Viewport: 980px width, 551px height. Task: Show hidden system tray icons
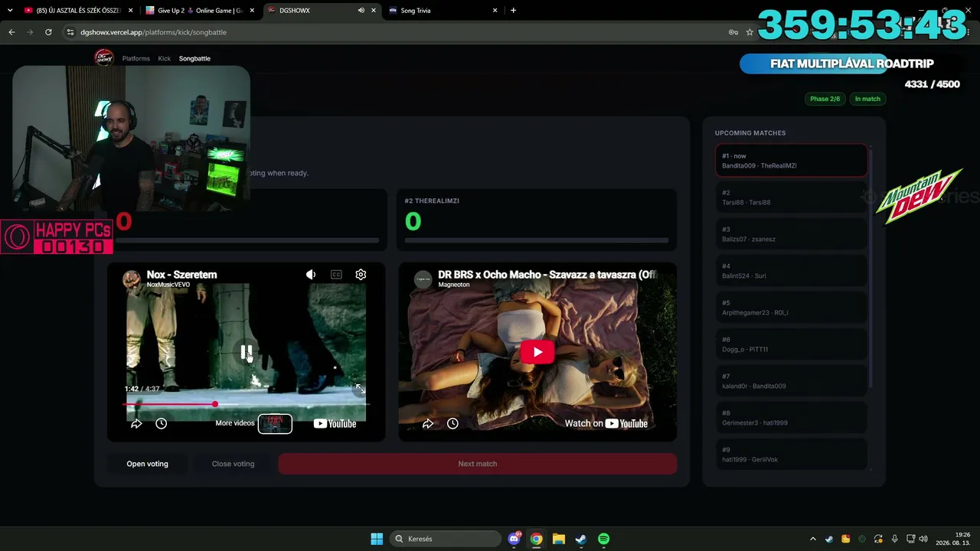(813, 539)
